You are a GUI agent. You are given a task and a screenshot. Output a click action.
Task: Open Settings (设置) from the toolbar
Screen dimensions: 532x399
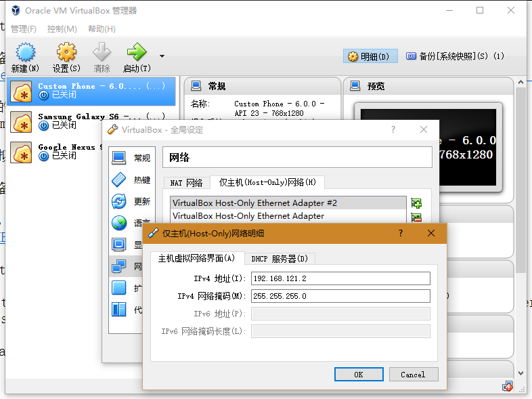click(x=66, y=52)
